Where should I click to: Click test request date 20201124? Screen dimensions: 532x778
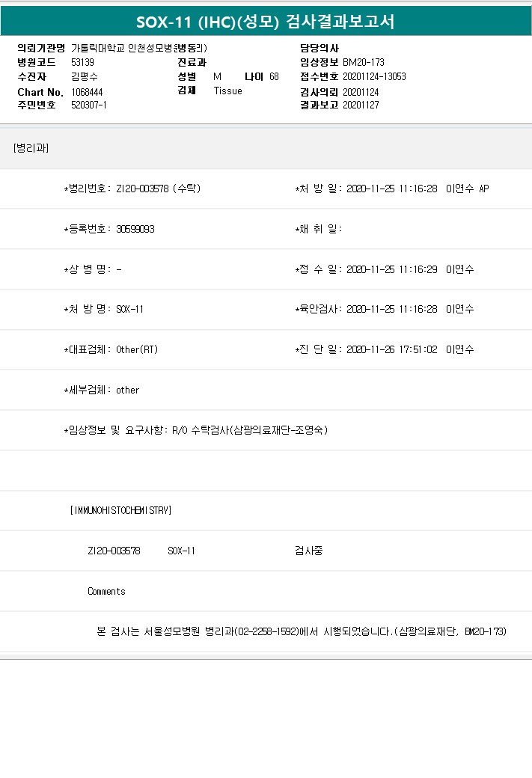[361, 92]
